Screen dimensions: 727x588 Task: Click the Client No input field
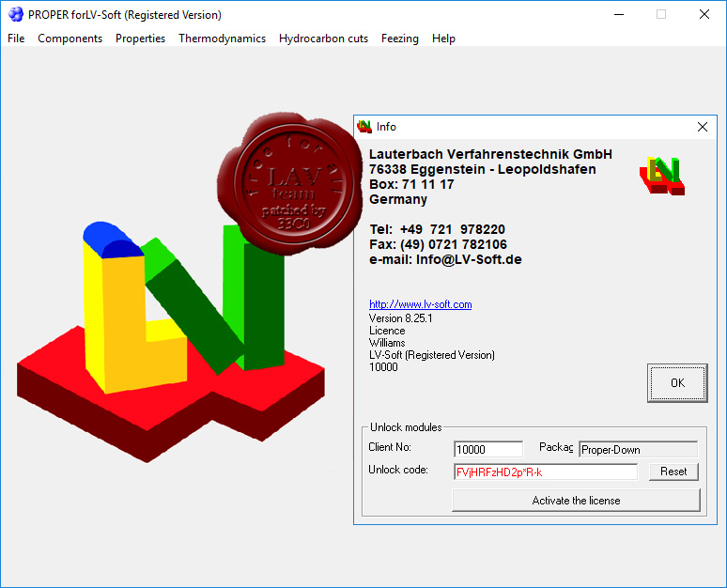coord(488,449)
